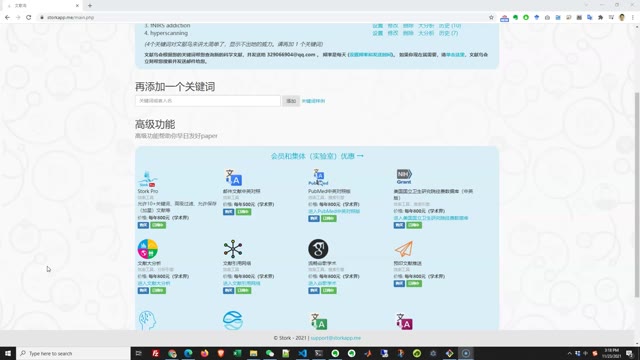Click the Windows taskbar search box
The height and width of the screenshot is (360, 640).
pyautogui.click(x=73, y=353)
